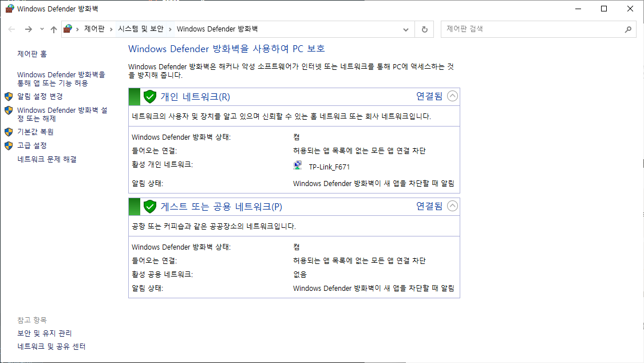This screenshot has height=363, width=644.
Task: Click 연결됨 status of 공용 네트워크
Action: pos(429,206)
